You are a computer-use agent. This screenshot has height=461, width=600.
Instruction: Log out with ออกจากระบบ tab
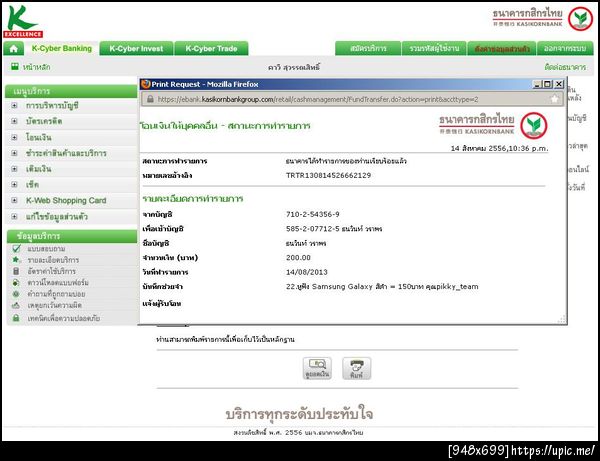(x=565, y=49)
